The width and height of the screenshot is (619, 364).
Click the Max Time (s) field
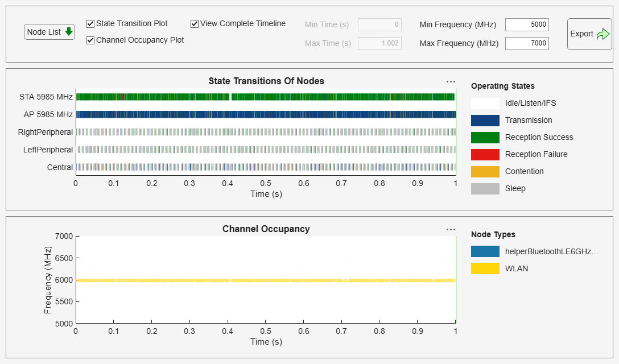[x=379, y=43]
